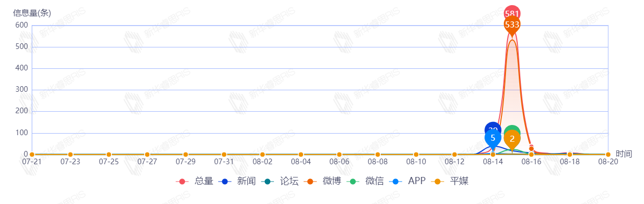
Task: Select the data point at 08-10
Action: pos(416,155)
